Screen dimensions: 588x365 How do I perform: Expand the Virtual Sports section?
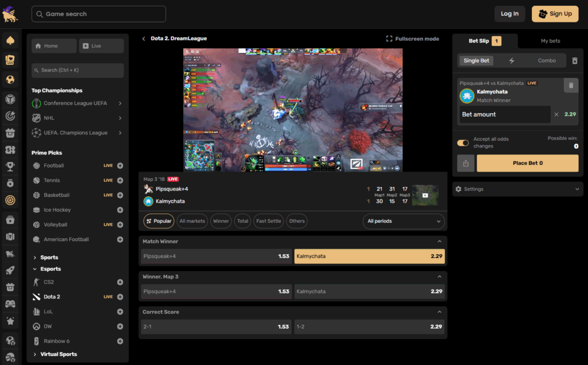58,354
